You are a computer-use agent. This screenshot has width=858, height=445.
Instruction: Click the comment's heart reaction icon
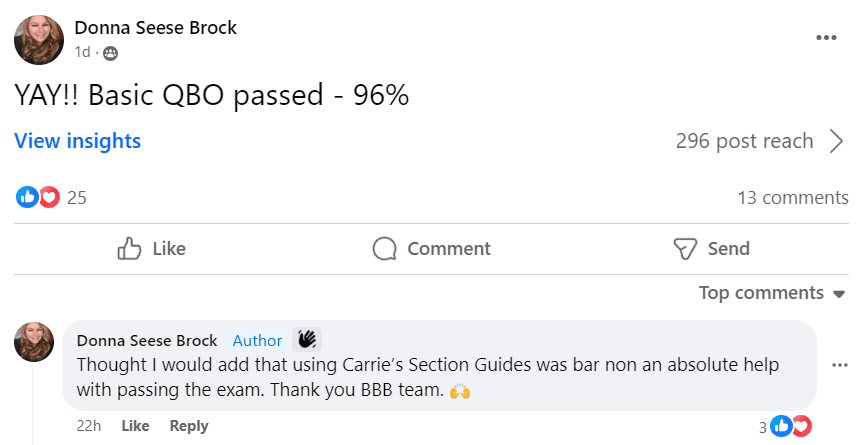[x=801, y=426]
